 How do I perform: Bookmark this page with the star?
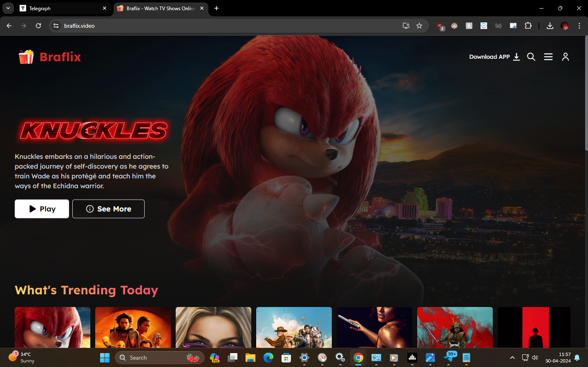[419, 26]
